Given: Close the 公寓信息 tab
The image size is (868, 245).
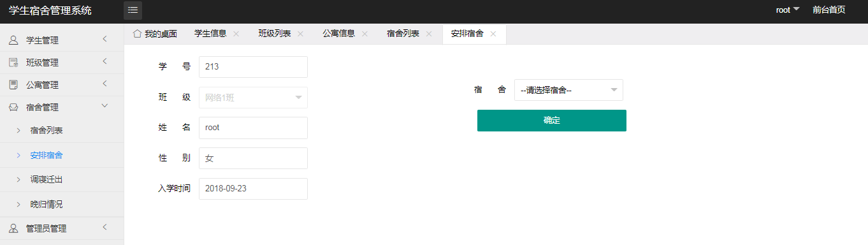Looking at the screenshot, I should (x=365, y=34).
